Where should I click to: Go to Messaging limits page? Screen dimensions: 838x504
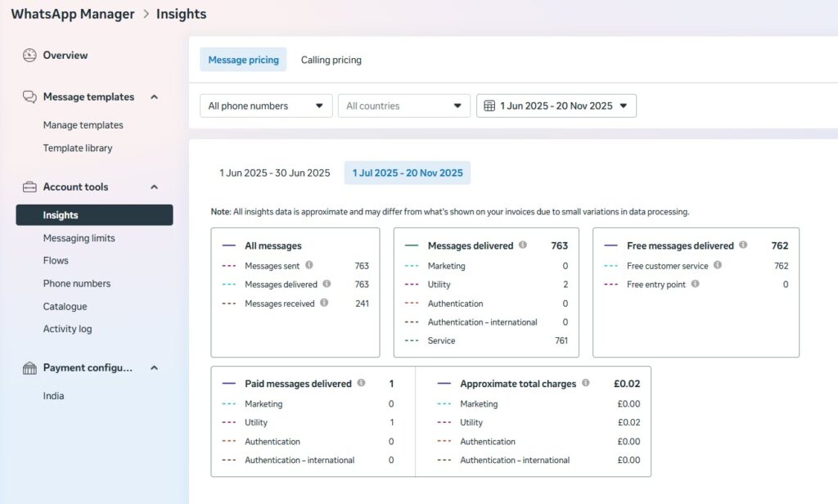79,238
